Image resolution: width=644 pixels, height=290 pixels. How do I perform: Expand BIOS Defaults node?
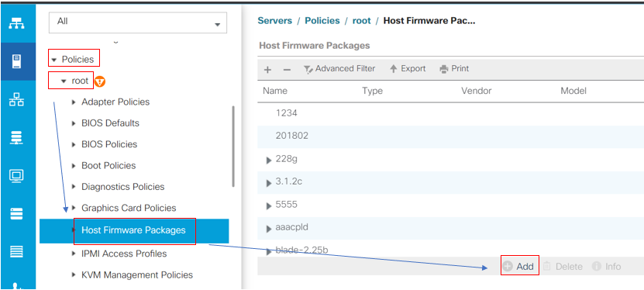74,123
